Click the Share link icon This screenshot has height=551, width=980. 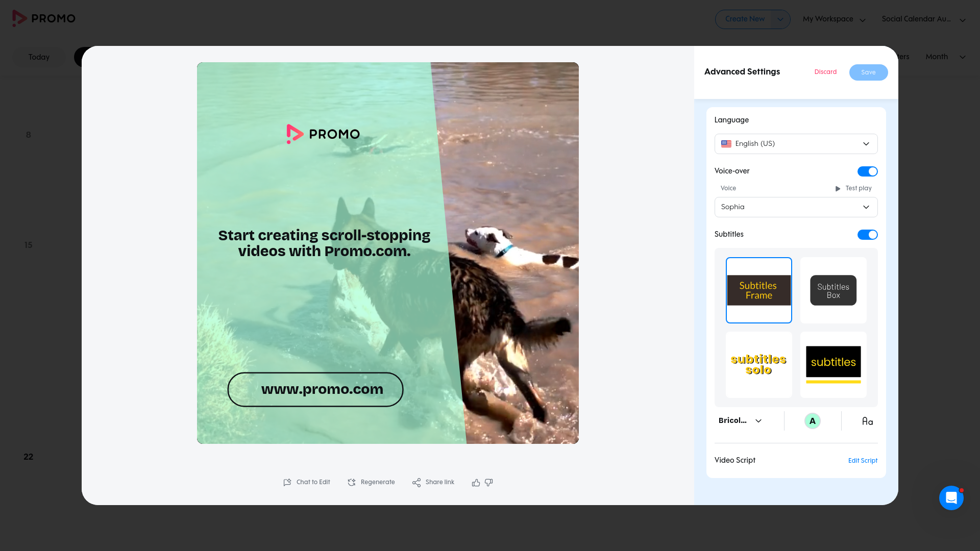click(x=416, y=482)
